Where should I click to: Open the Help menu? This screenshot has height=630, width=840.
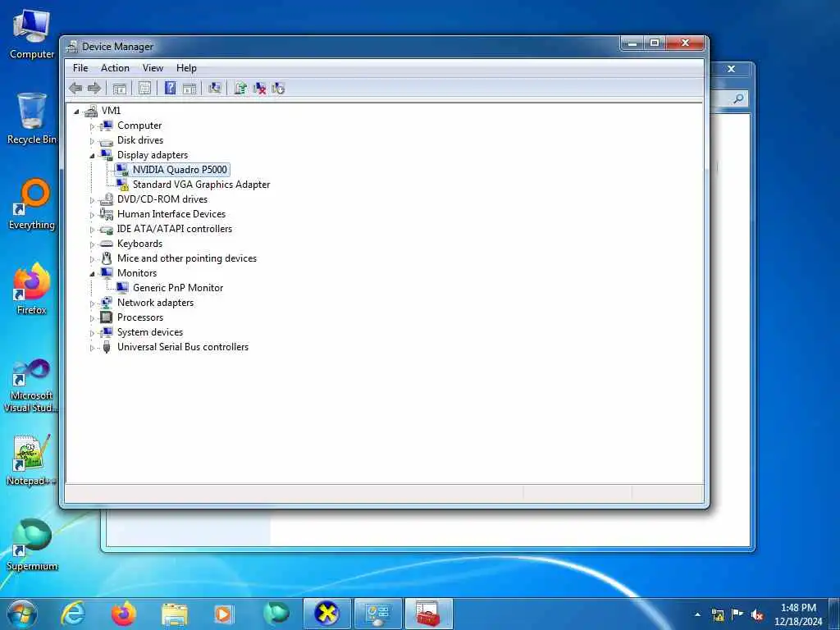tap(186, 68)
